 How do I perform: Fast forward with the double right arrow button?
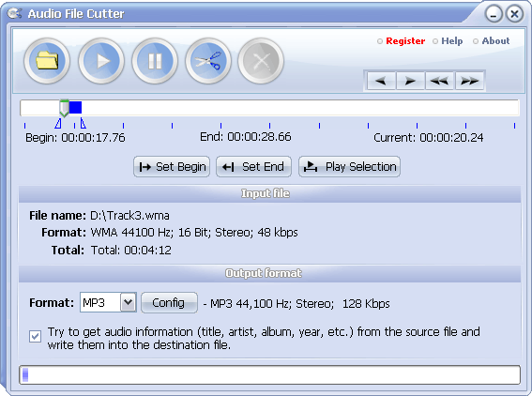tap(469, 81)
